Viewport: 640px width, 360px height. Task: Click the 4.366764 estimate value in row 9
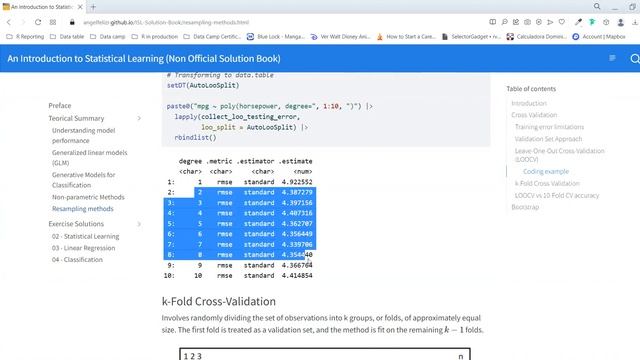297,265
